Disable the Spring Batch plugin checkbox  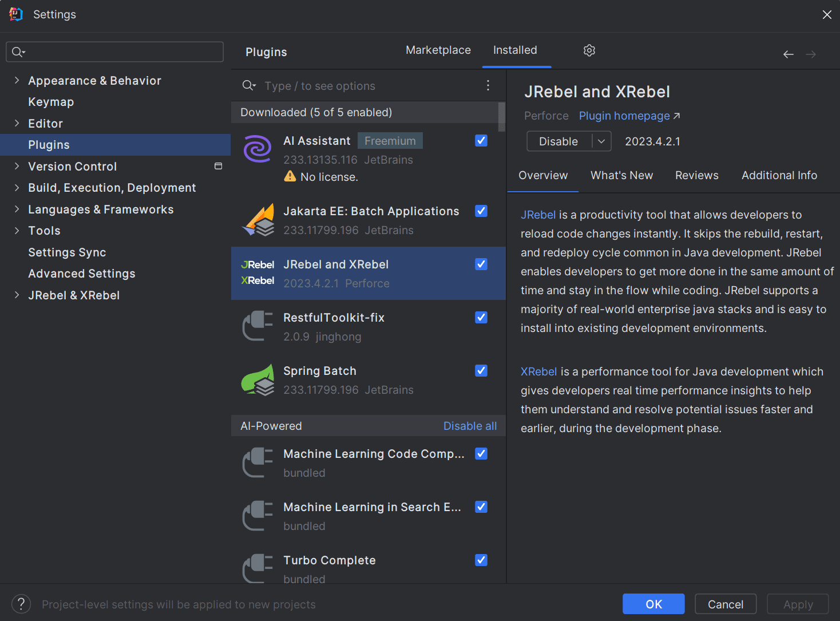pyautogui.click(x=481, y=371)
